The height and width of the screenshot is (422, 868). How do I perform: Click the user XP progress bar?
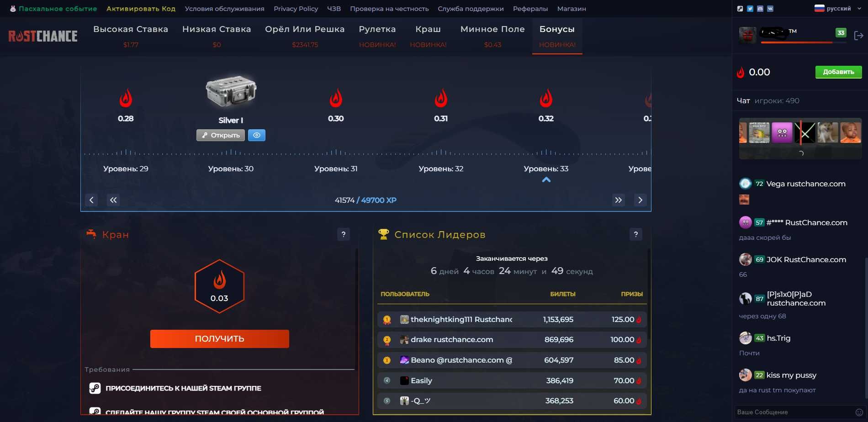803,42
